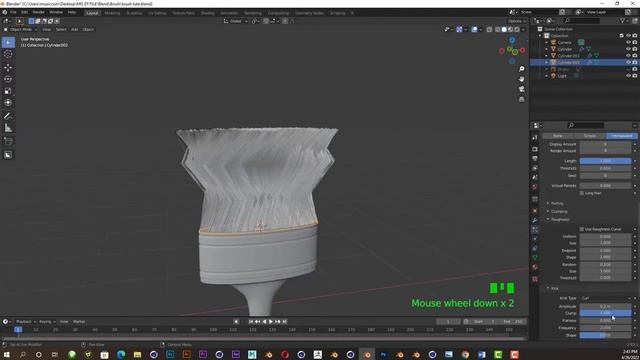The image size is (640, 360).
Task: Collapse the Kink panel
Action: 554,288
